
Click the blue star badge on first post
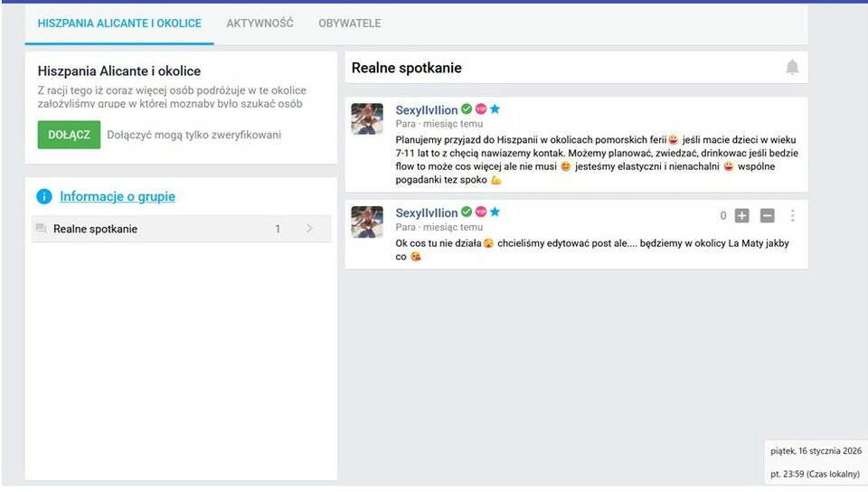495,109
